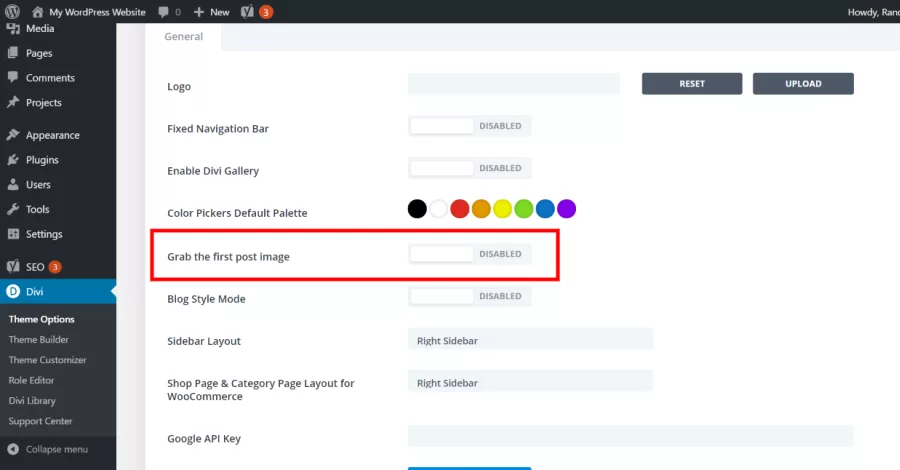Click the Settings sliders icon
This screenshot has height=470, width=900.
click(13, 234)
